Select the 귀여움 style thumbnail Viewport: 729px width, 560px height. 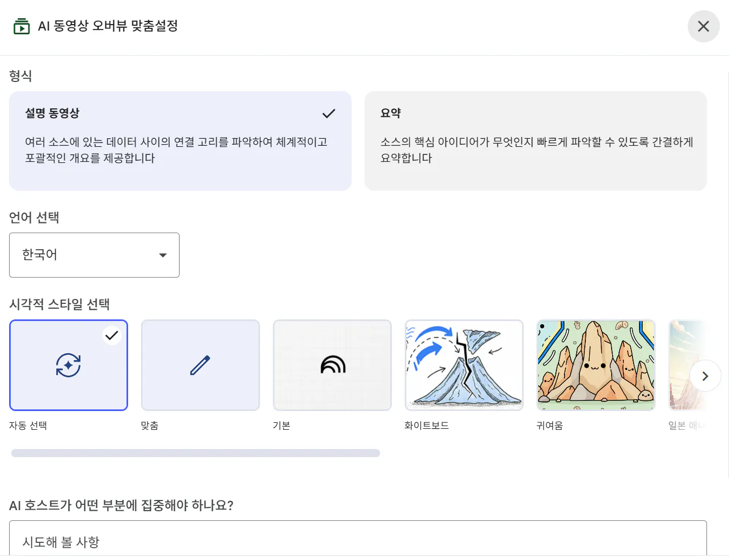point(596,365)
